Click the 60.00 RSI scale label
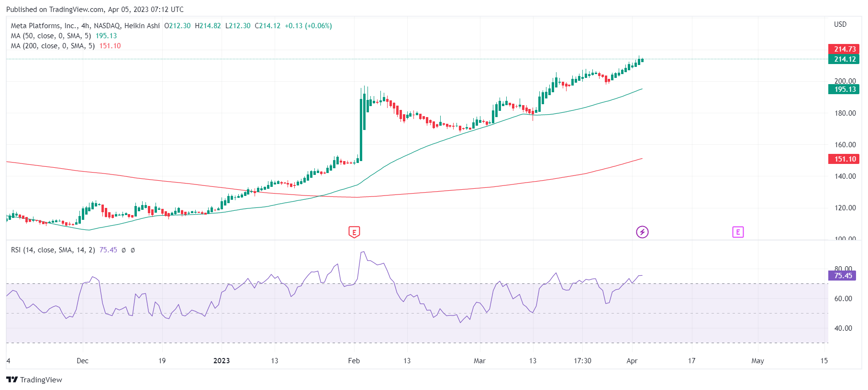868x390 pixels. (843, 299)
